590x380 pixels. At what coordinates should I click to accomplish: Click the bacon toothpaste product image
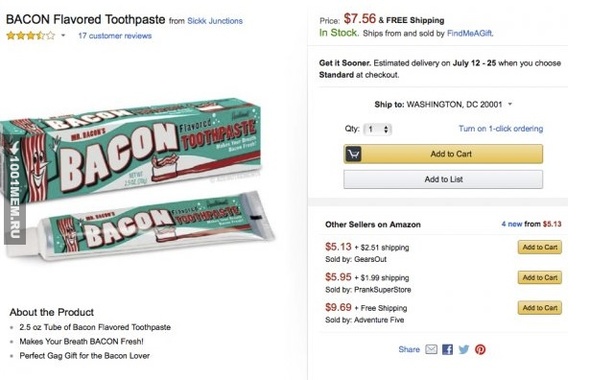pyautogui.click(x=139, y=179)
